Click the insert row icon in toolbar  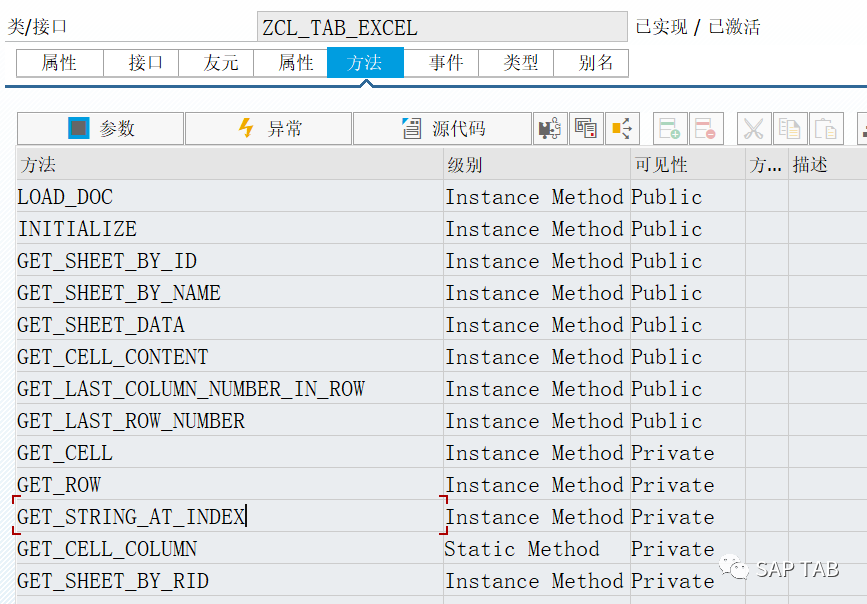click(x=670, y=129)
